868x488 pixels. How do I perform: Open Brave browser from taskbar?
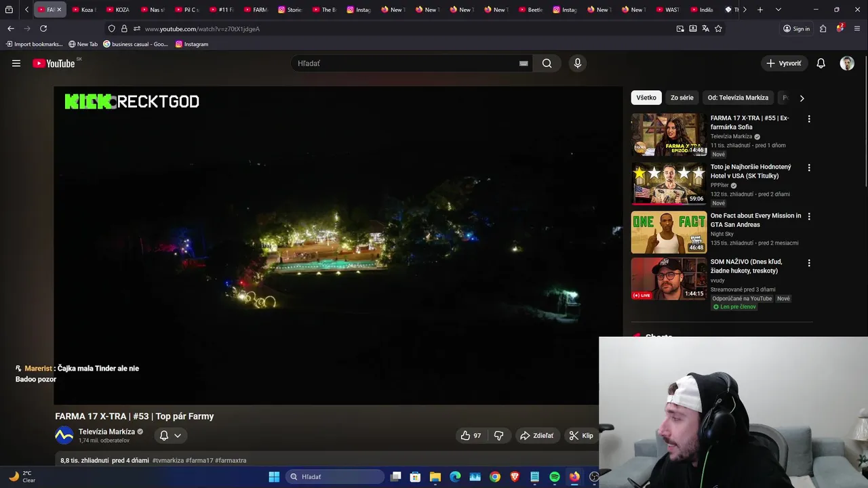pos(515,476)
